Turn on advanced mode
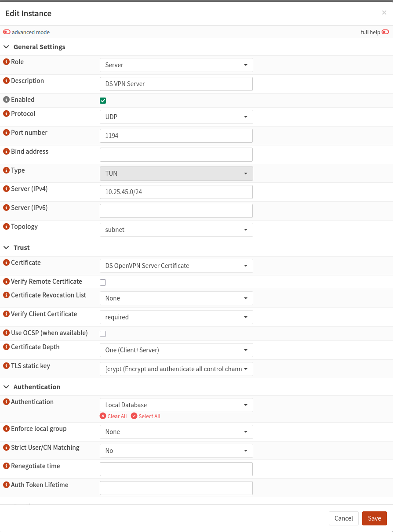Screen dimensions: 393x532 (7, 32)
